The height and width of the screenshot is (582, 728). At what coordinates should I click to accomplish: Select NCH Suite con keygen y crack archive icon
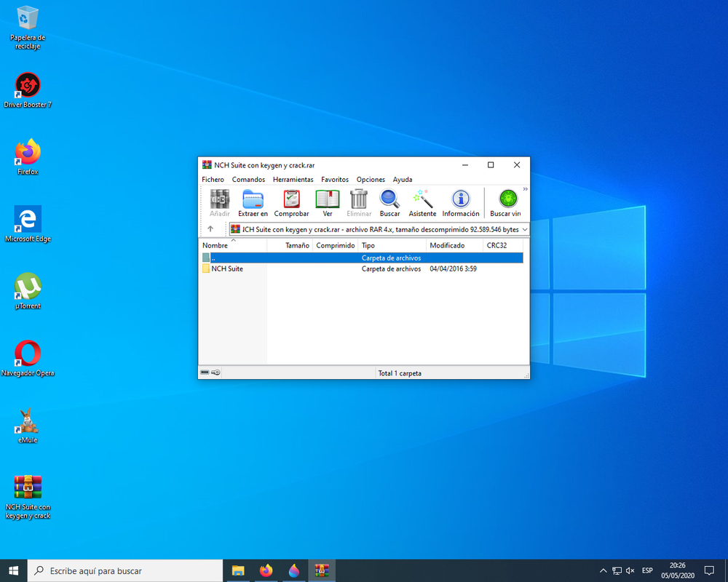[x=28, y=497]
